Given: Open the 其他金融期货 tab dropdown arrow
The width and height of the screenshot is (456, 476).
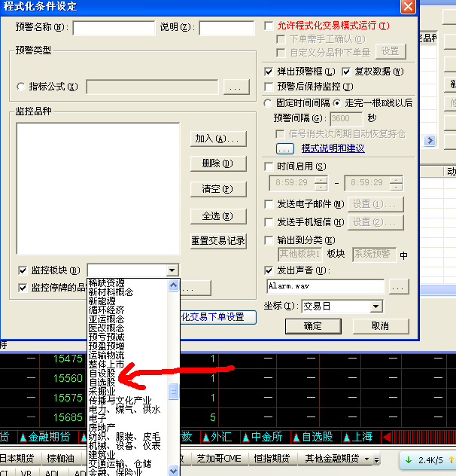Looking at the screenshot, I should (x=366, y=459).
